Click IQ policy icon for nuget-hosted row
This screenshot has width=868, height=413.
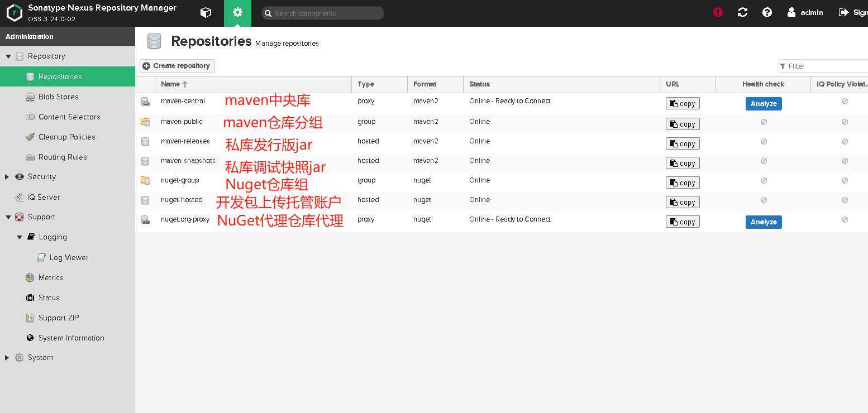coord(845,200)
